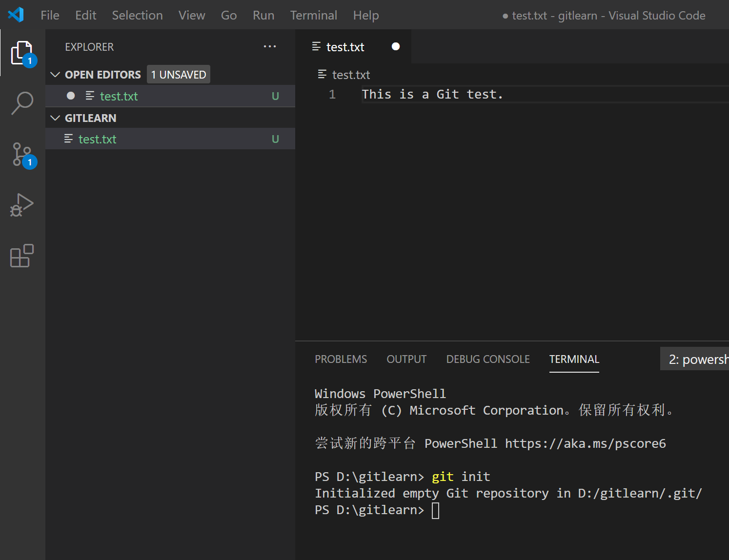Collapse the GITLEARN folder section
This screenshot has width=729, height=560.
coord(56,118)
